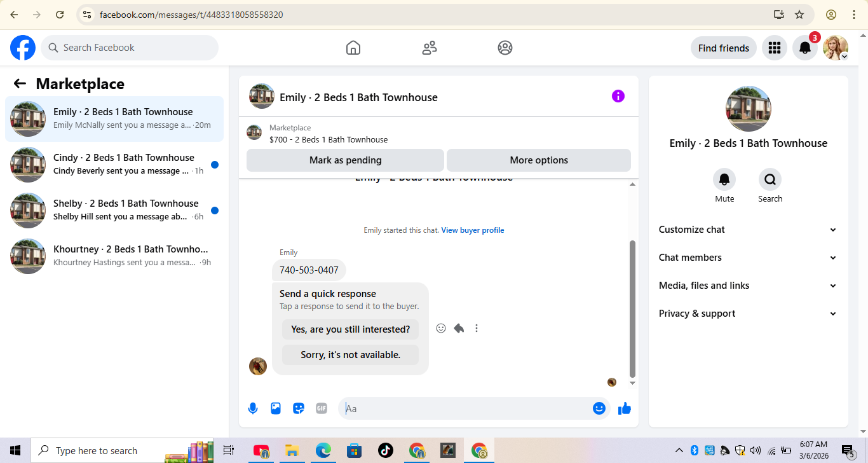Open Microsoft Edge from taskbar
Image resolution: width=868 pixels, height=463 pixels.
pyautogui.click(x=323, y=451)
